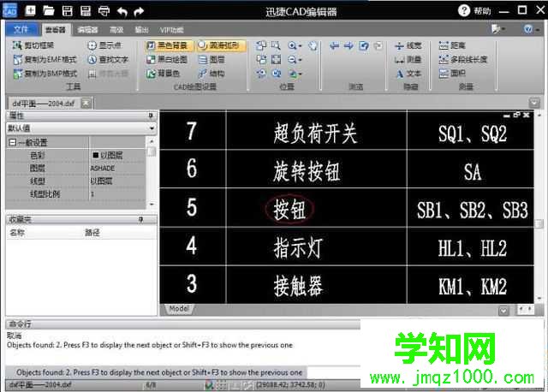Click the 线型 linetype value 以图层
The height and width of the screenshot is (392, 548).
pyautogui.click(x=116, y=181)
